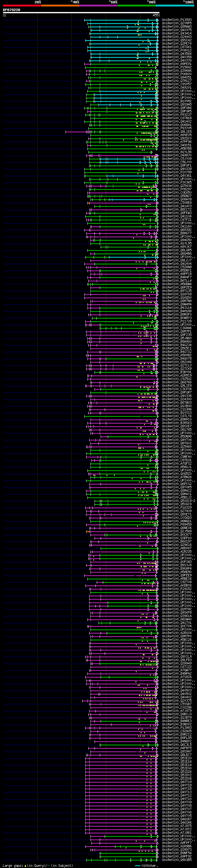The width and height of the screenshot is (197, 868).
Task: Select the UniRef100_P93237 entry
Action: tap(177, 115)
